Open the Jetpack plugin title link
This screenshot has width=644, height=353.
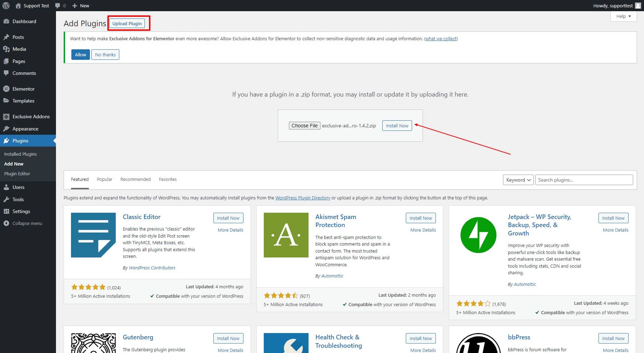pyautogui.click(x=539, y=225)
